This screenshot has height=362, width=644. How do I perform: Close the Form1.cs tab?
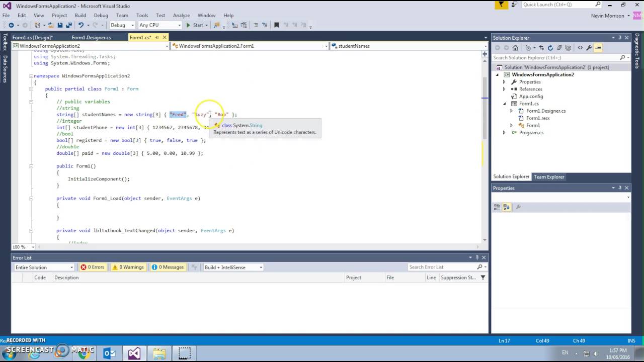click(x=165, y=37)
